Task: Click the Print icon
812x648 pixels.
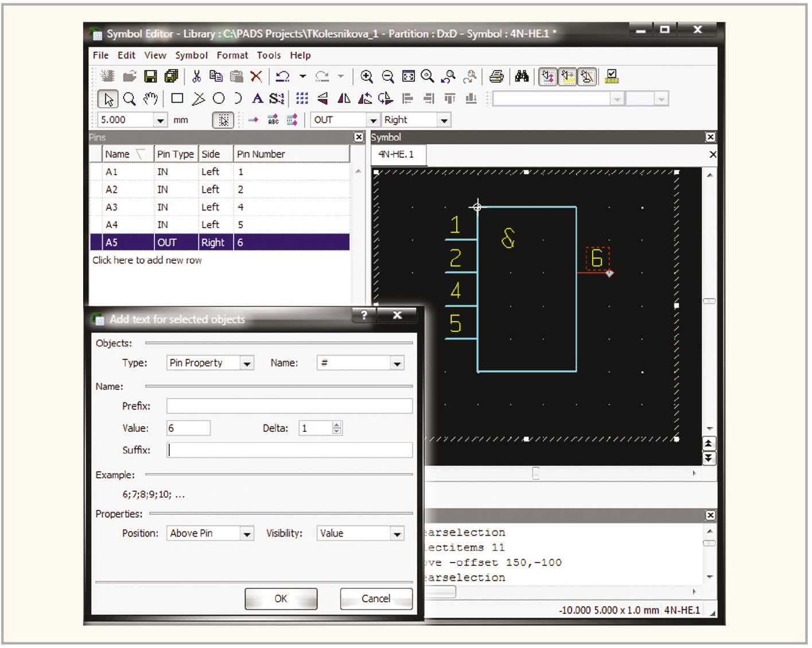Action: coord(496,77)
